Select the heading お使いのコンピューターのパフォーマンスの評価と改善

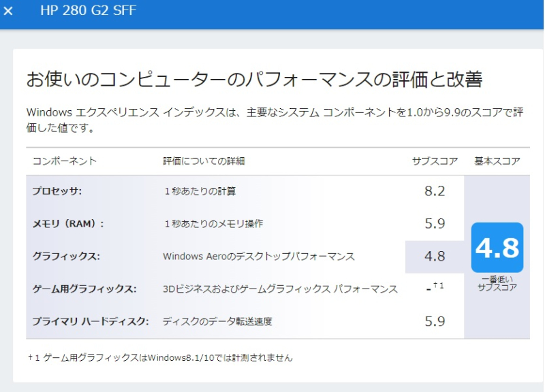click(x=254, y=79)
